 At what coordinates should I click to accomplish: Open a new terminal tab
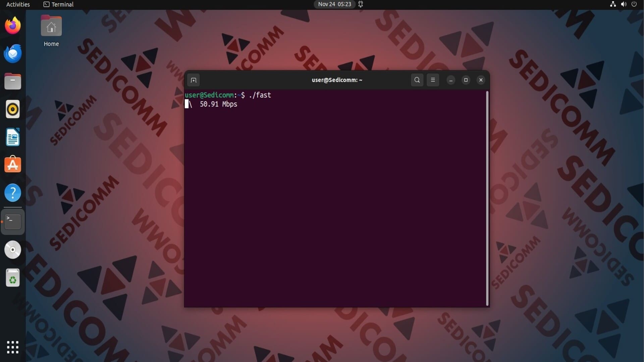194,80
